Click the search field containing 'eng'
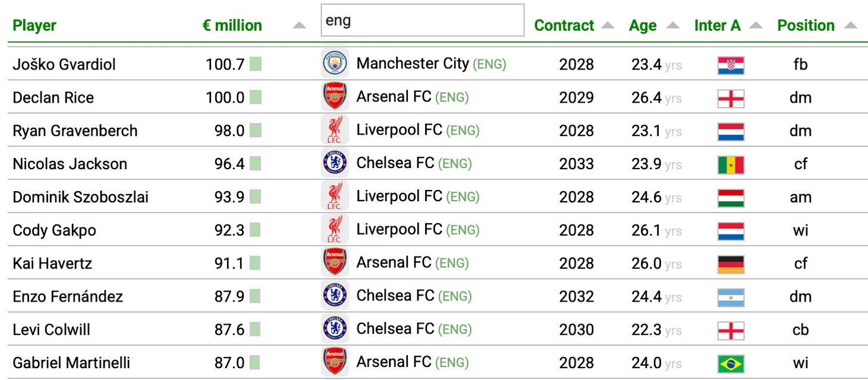The height and width of the screenshot is (380, 868). coord(422,21)
